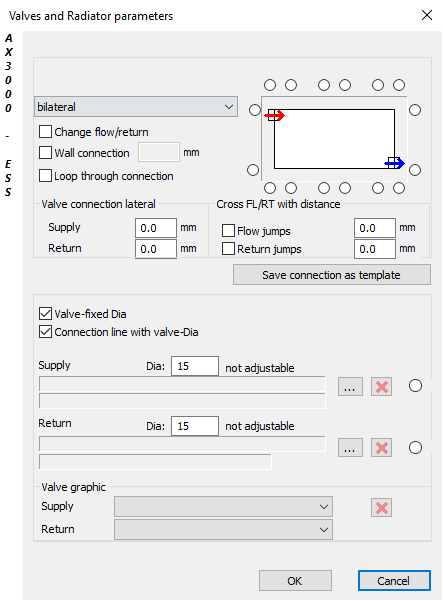Click Save connection as template button
The width and height of the screenshot is (443, 601).
(x=332, y=275)
